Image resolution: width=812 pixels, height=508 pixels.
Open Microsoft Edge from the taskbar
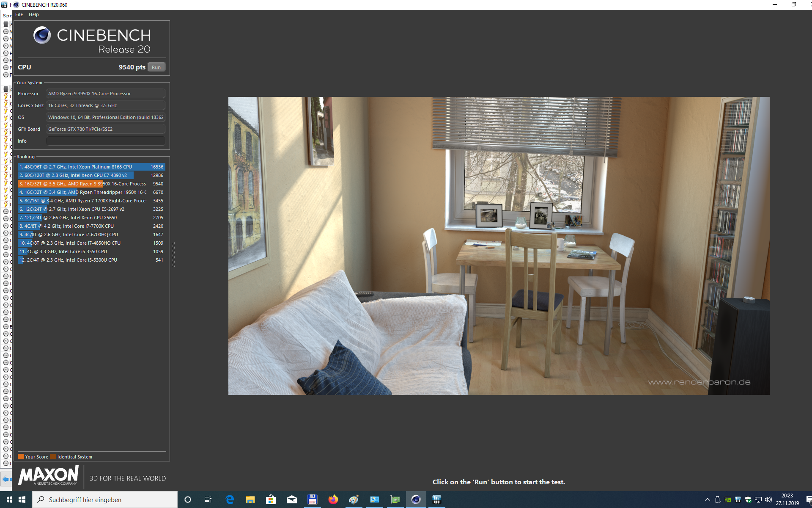tap(230, 500)
